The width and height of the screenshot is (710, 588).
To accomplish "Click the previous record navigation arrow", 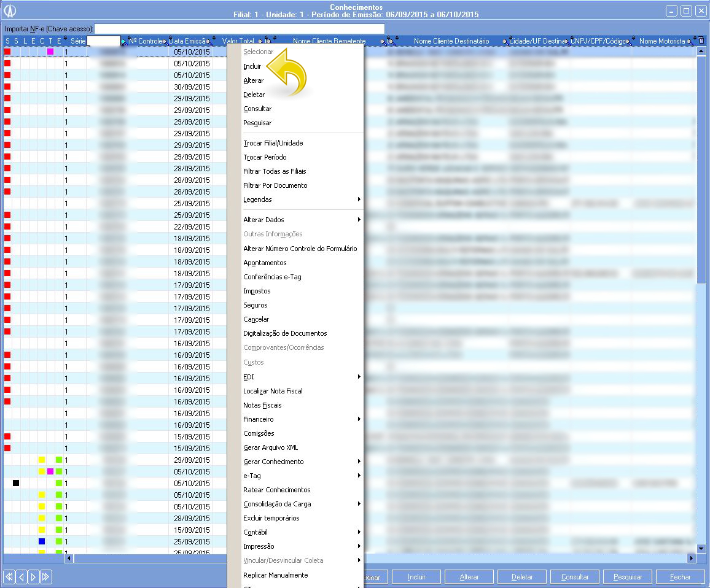I will click(x=21, y=576).
